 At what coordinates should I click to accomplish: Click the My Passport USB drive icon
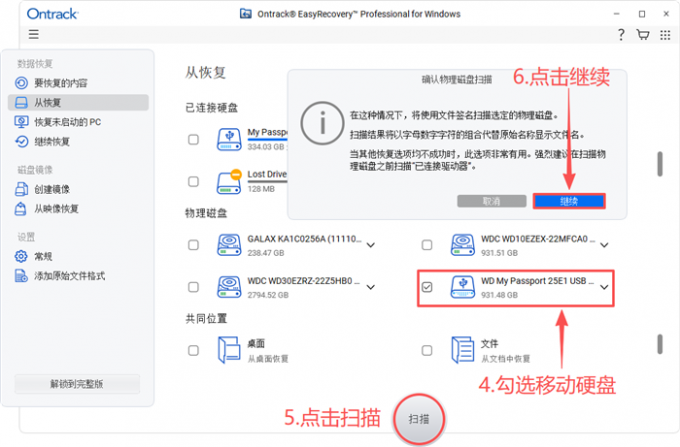(x=229, y=139)
